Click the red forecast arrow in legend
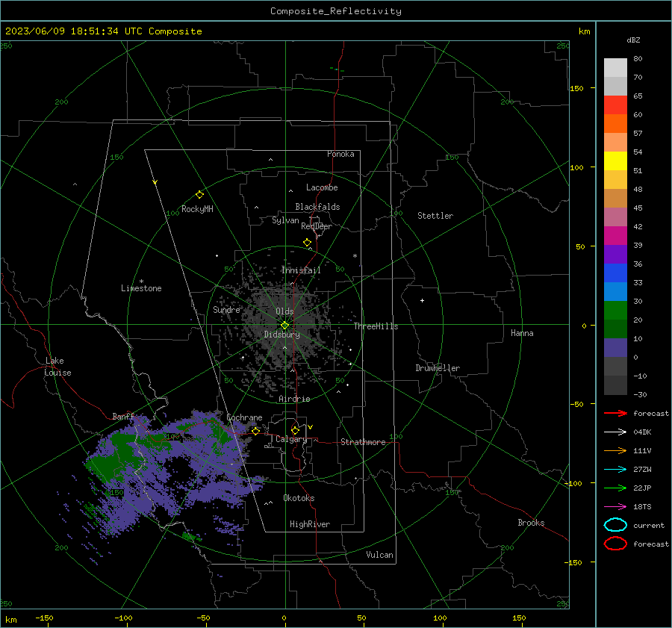Image resolution: width=672 pixels, height=628 pixels. tap(615, 413)
